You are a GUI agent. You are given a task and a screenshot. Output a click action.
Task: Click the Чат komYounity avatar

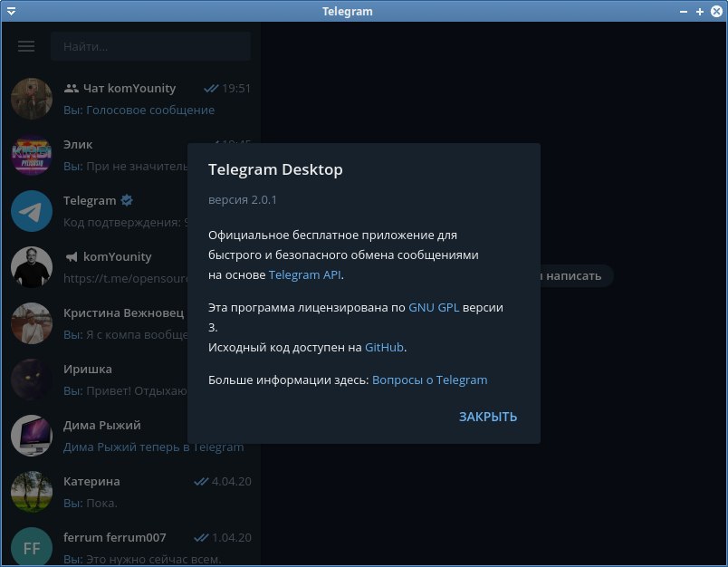click(32, 99)
